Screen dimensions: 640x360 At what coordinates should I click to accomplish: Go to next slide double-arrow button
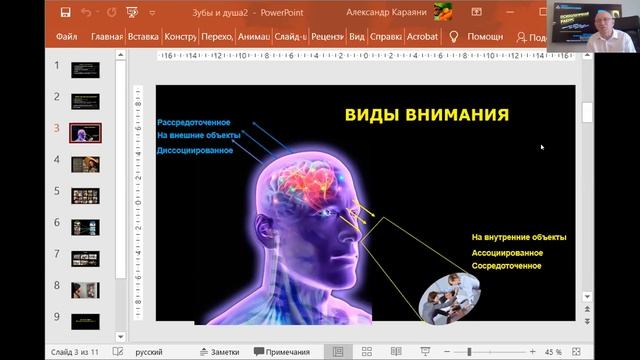(x=587, y=322)
